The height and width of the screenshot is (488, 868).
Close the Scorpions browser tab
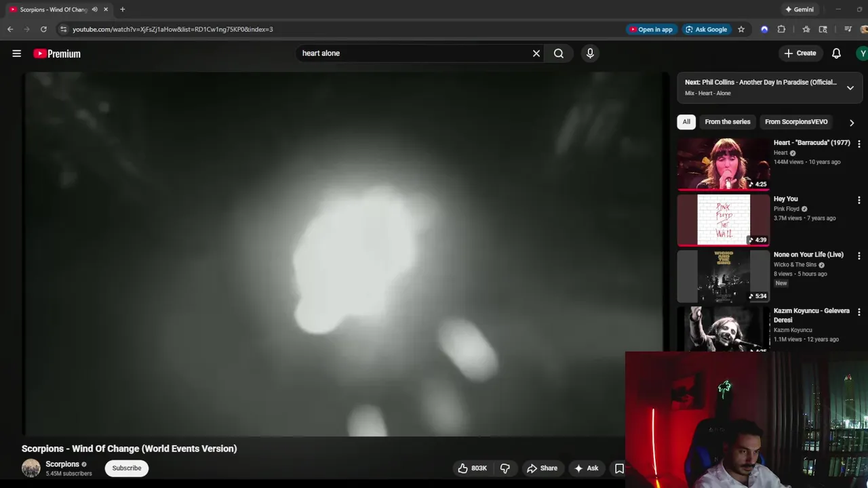[106, 9]
